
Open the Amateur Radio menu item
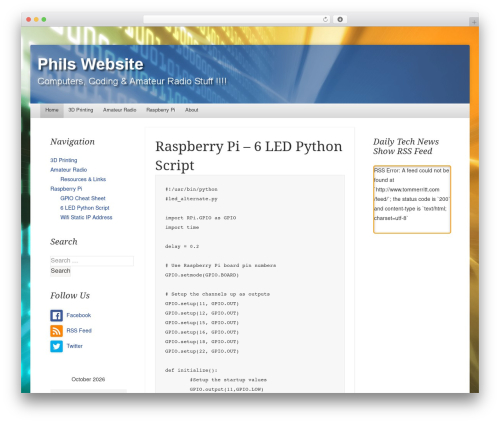[x=120, y=110]
